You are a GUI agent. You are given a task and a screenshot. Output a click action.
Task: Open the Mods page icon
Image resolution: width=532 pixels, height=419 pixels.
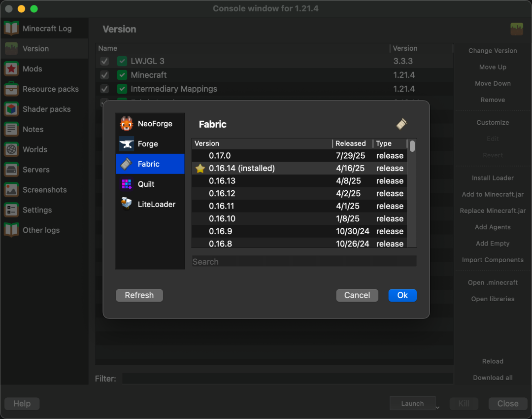pos(11,69)
